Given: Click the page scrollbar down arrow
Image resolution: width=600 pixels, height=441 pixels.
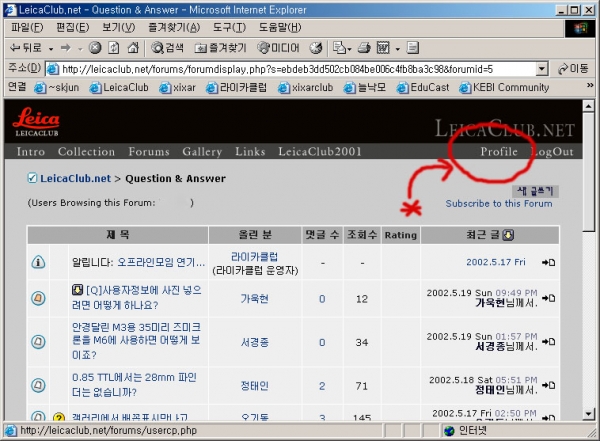Looking at the screenshot, I should [x=589, y=414].
